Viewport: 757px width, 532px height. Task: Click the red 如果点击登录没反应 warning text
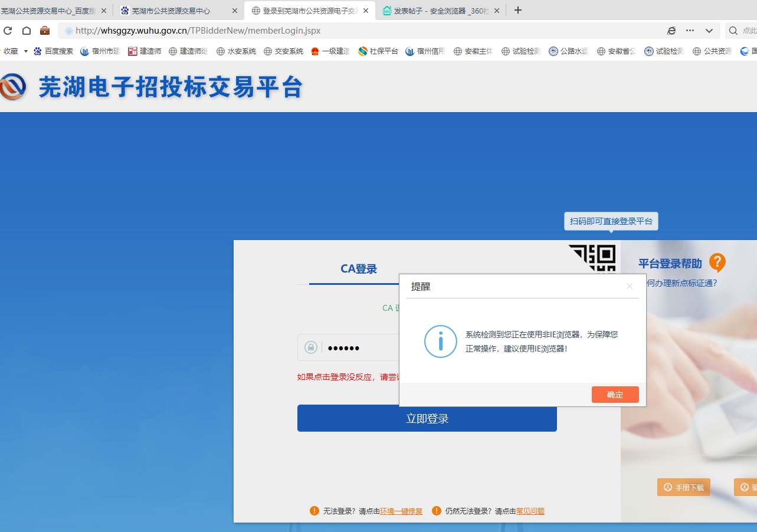tap(349, 377)
